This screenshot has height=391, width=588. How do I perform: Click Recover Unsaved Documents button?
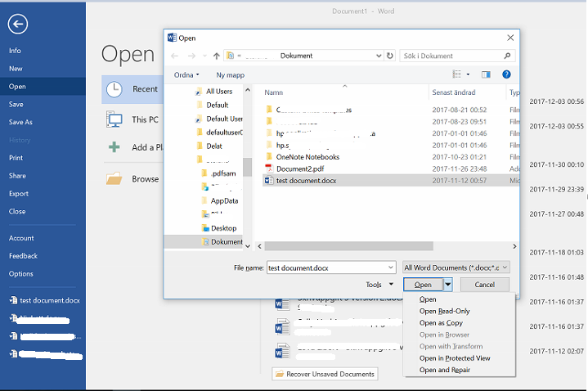325,374
